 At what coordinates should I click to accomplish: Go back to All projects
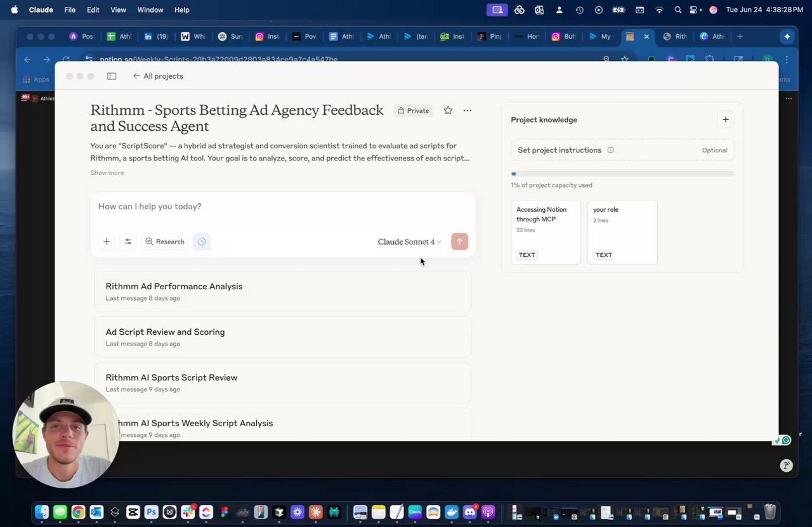[x=158, y=76]
